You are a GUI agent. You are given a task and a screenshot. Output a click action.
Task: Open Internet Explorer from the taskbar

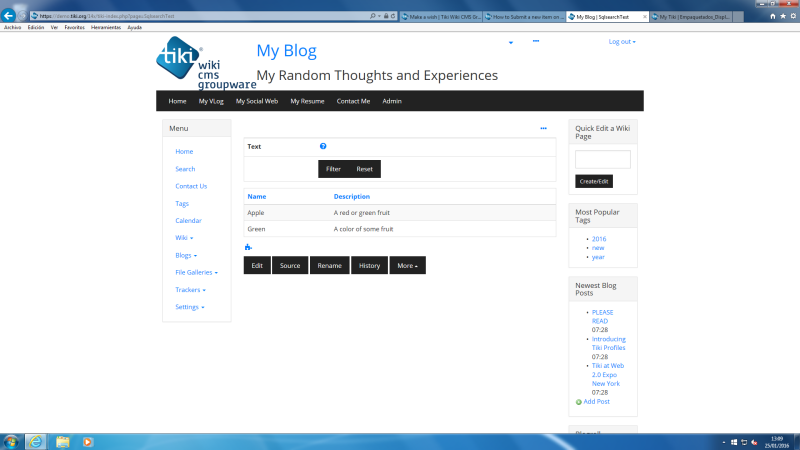point(35,442)
